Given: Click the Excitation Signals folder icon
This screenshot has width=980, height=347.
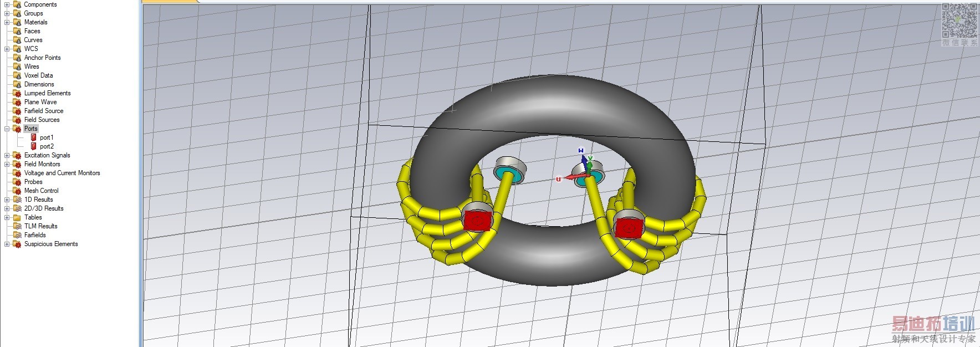Looking at the screenshot, I should click(x=17, y=155).
